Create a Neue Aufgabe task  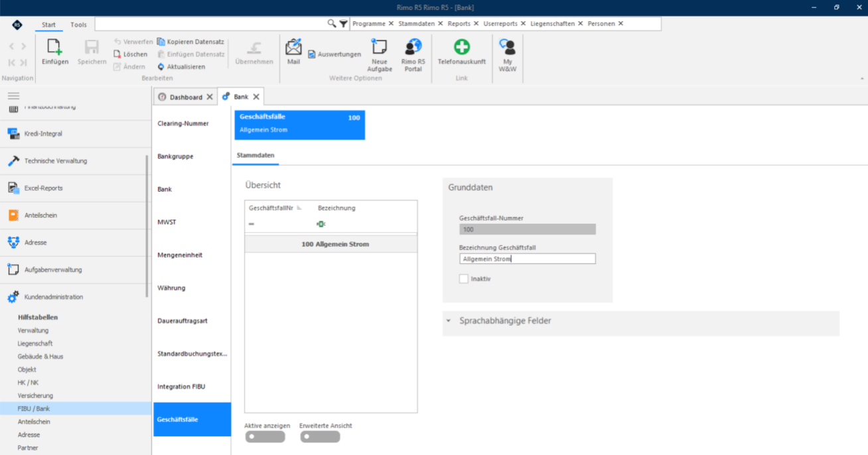(379, 56)
